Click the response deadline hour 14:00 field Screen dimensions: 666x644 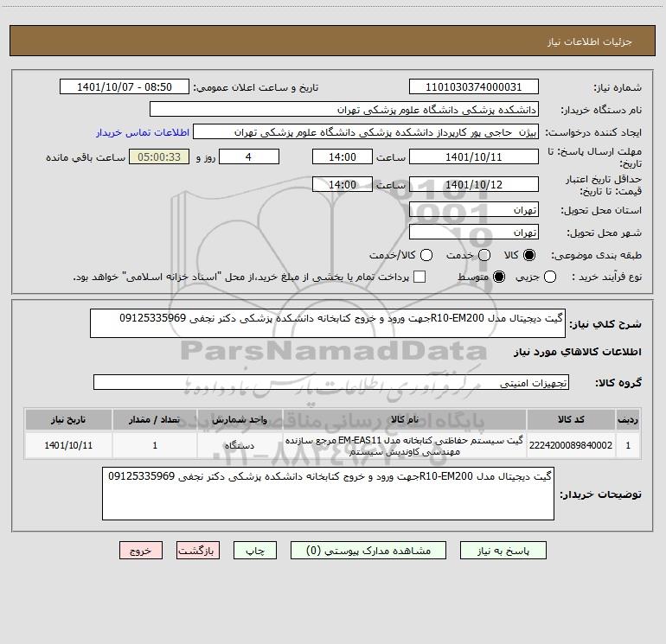click(343, 156)
